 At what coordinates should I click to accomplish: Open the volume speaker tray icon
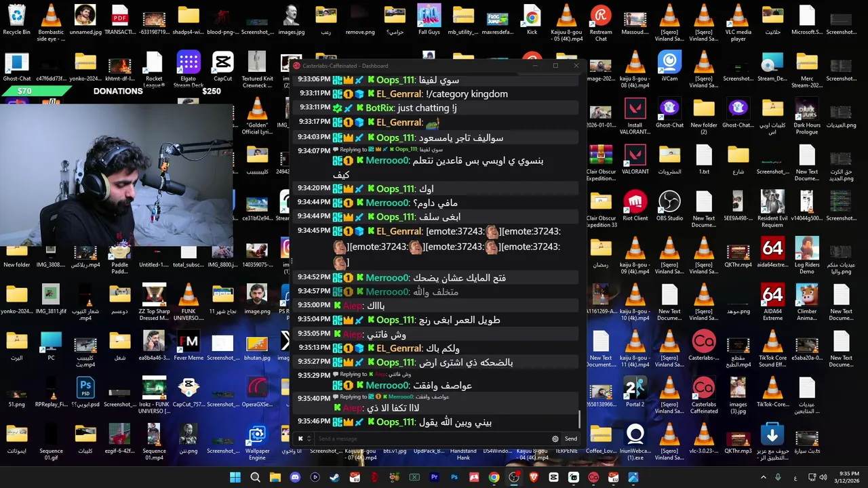click(x=825, y=477)
